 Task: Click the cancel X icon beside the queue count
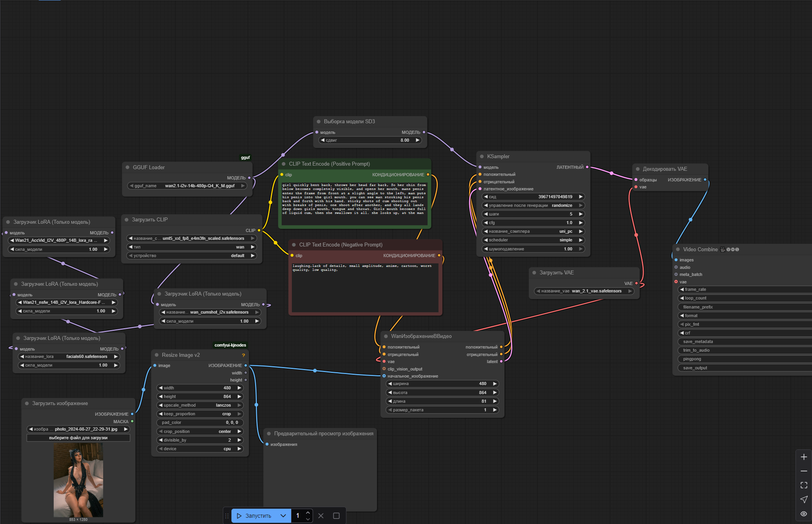[x=321, y=516]
